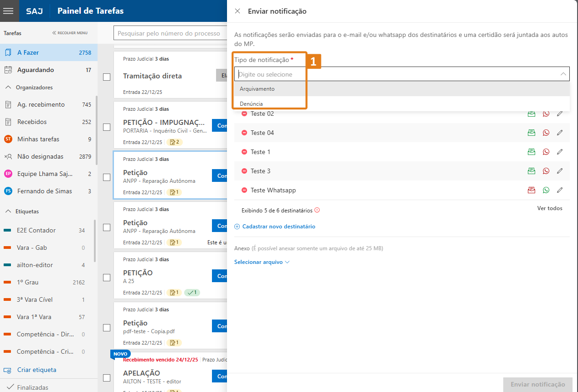Expand Selecionar arquivo attachment options
578x392 pixels.
click(262, 262)
